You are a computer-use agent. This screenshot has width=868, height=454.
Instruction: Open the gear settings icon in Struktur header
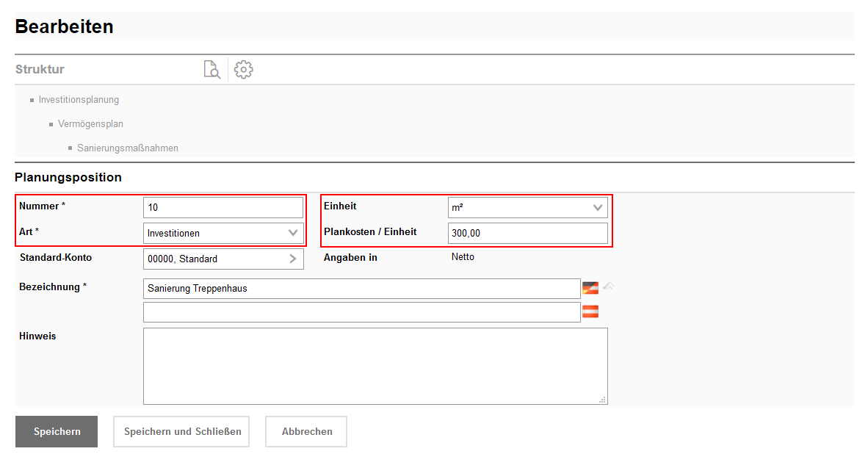tap(243, 70)
